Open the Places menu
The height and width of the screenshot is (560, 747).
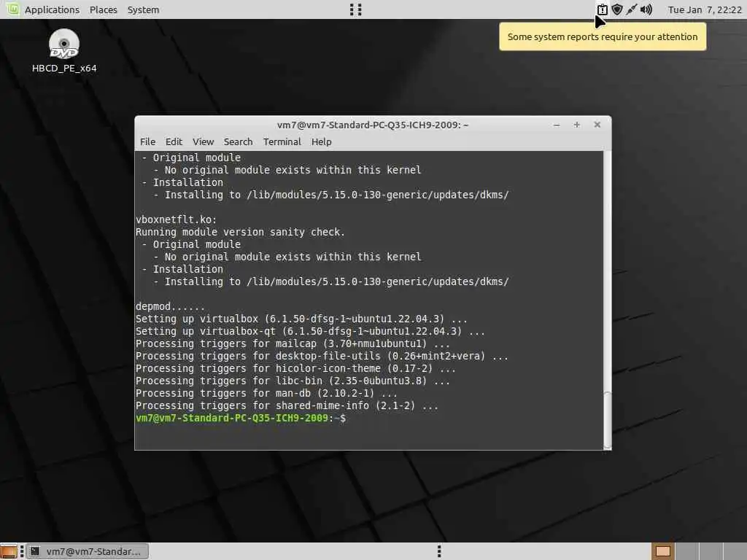click(104, 9)
